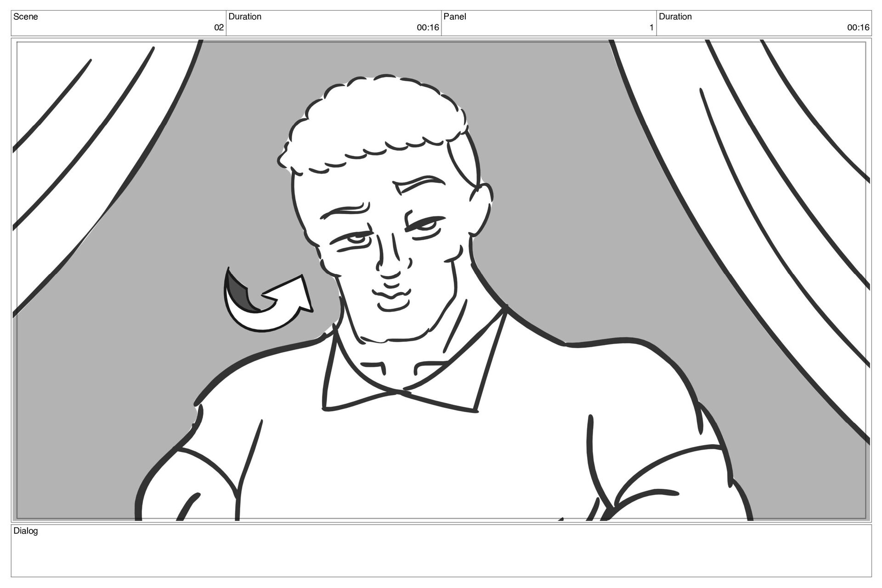882x588 pixels.
Task: Select the Scene label in header
Action: (26, 17)
